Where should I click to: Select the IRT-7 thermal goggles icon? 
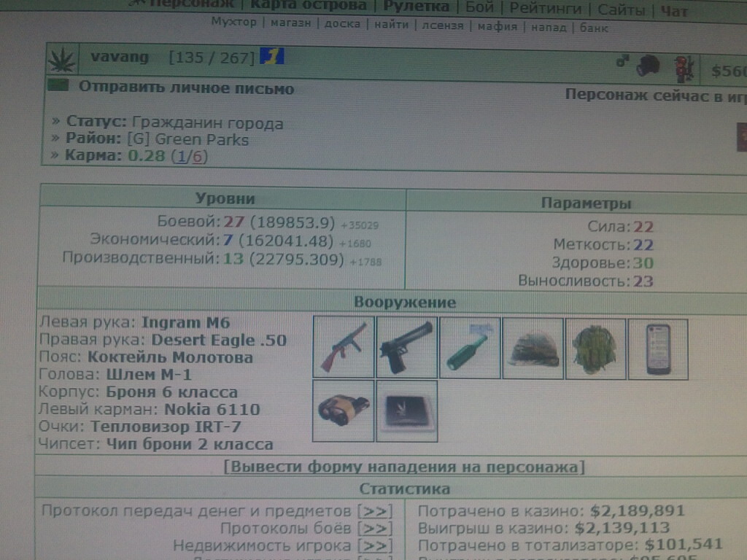[343, 411]
